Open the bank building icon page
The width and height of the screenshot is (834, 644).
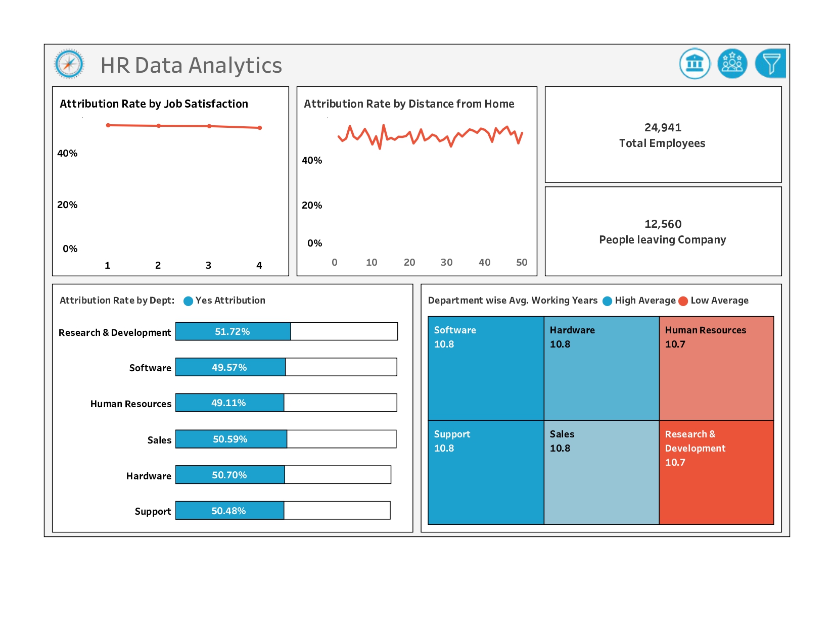(694, 64)
